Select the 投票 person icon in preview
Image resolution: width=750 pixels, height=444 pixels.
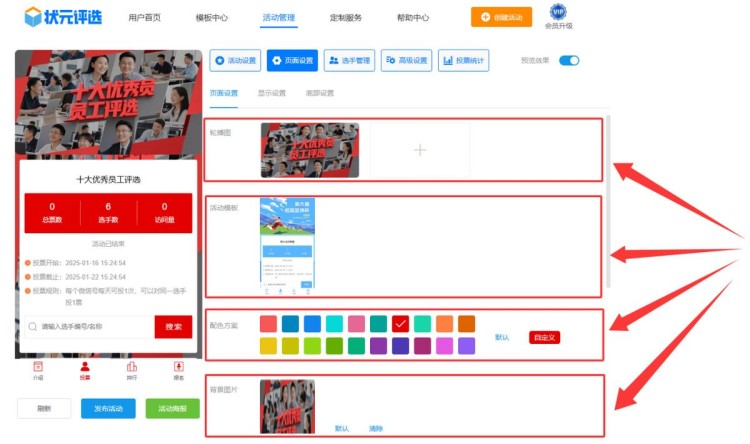pyautogui.click(x=84, y=367)
